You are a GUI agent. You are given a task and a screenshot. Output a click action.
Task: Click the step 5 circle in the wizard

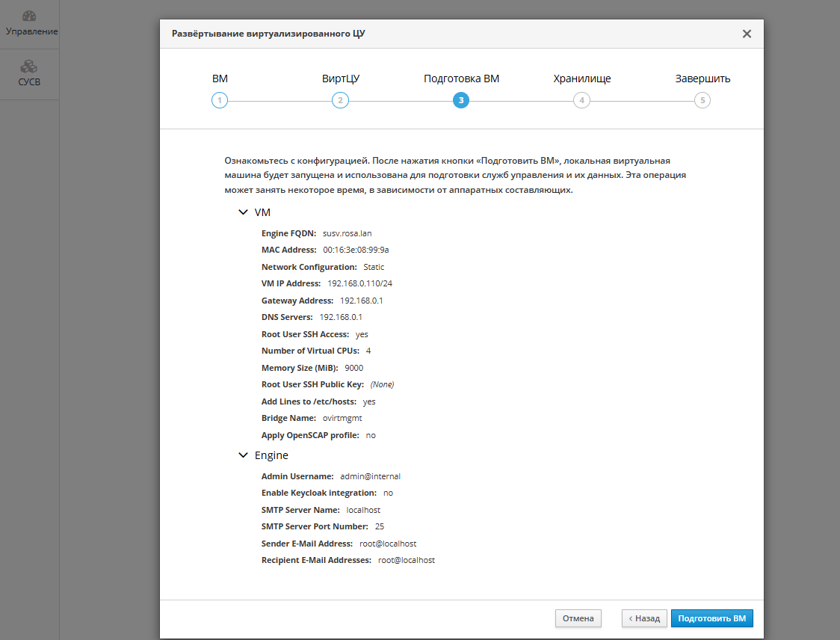[x=702, y=101]
